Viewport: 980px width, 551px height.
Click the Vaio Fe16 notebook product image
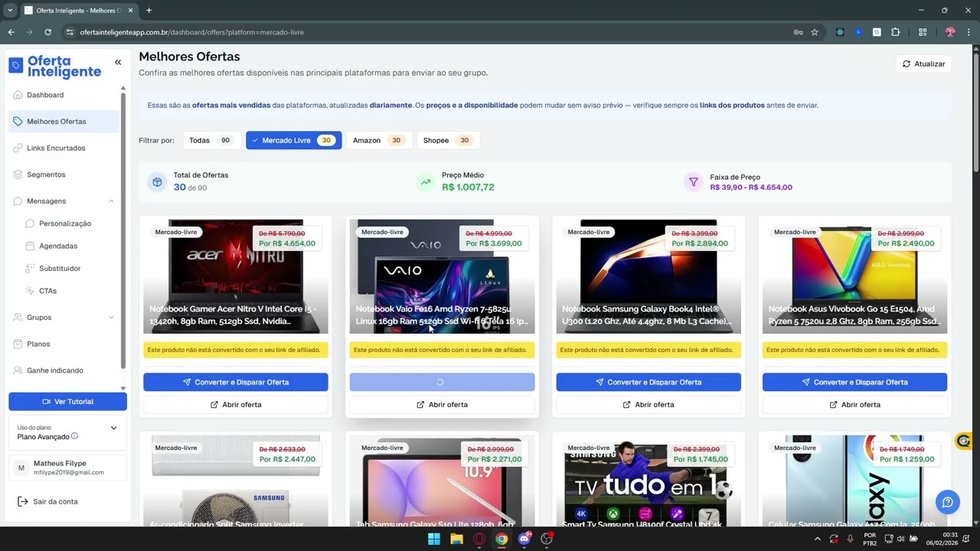click(x=442, y=276)
